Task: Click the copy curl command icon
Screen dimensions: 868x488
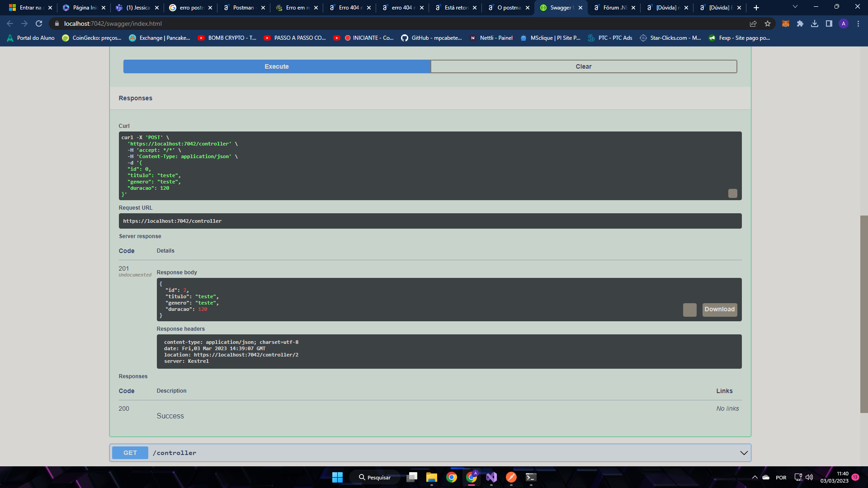Action: [733, 193]
